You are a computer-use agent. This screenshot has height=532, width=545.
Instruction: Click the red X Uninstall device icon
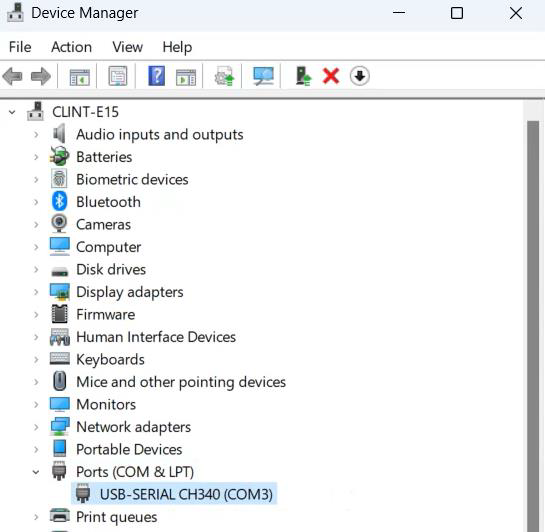point(331,76)
